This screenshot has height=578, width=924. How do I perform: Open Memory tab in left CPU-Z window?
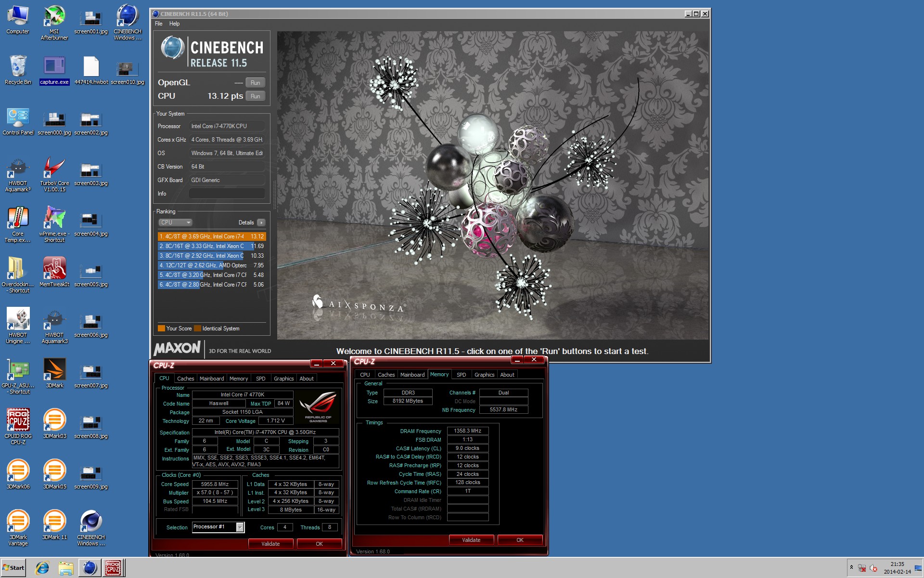239,379
